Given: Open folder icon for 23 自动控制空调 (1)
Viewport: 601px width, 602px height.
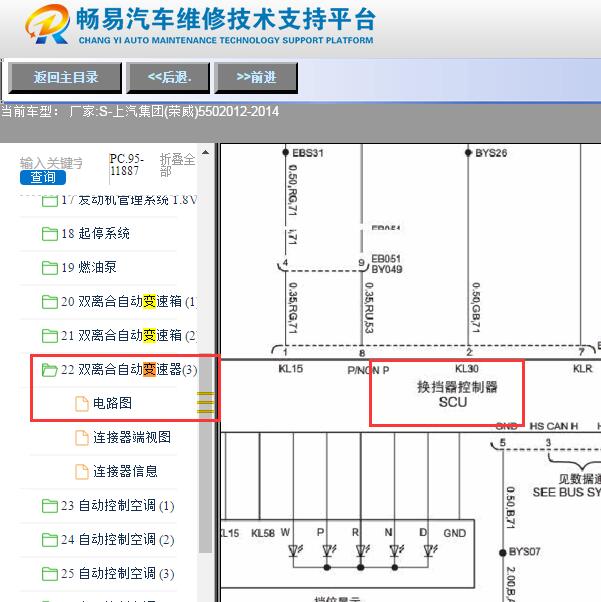Looking at the screenshot, I should tap(50, 506).
